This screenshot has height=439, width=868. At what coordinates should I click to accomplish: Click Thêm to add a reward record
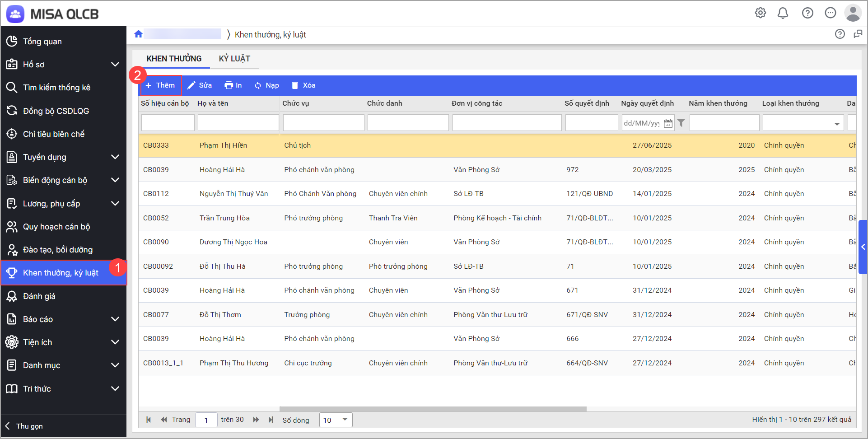click(160, 85)
